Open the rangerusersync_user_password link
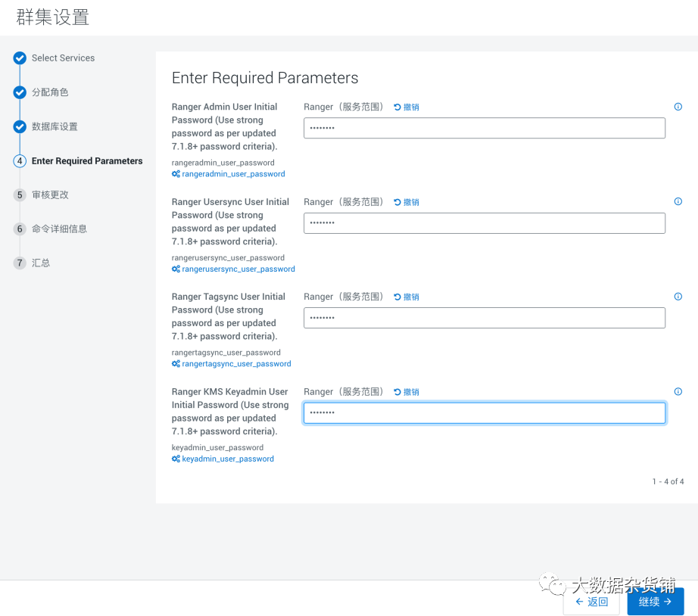This screenshot has height=616, width=698. click(x=238, y=269)
